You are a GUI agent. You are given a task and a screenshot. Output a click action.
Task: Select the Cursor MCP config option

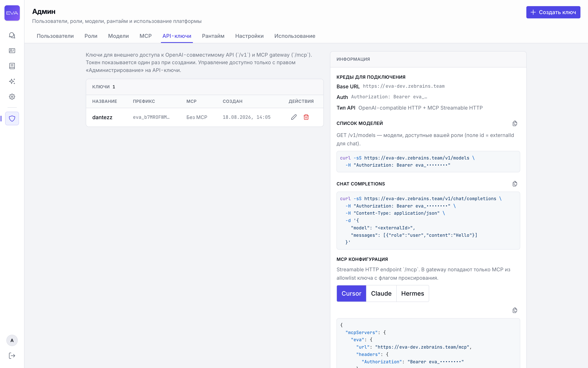point(351,294)
